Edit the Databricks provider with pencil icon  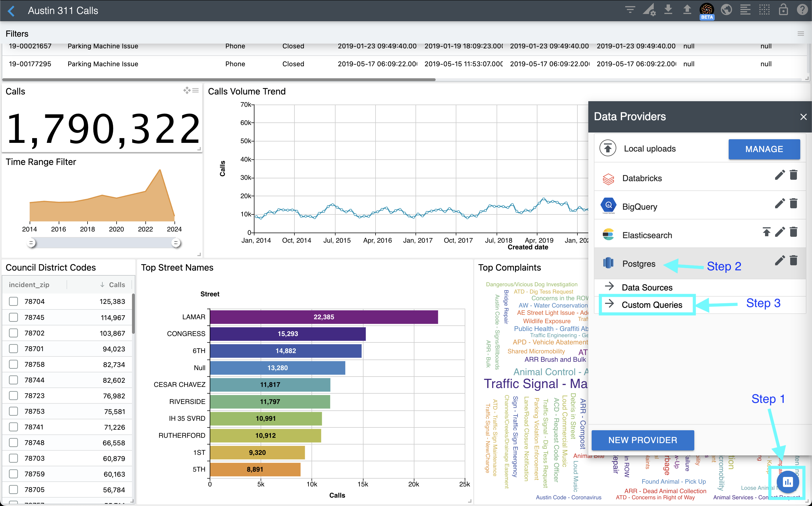tap(780, 175)
